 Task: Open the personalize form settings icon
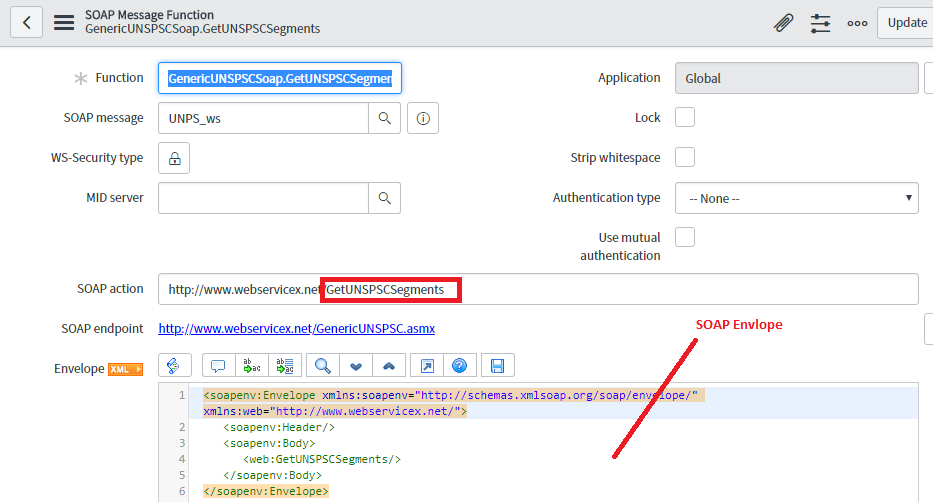[x=821, y=22]
